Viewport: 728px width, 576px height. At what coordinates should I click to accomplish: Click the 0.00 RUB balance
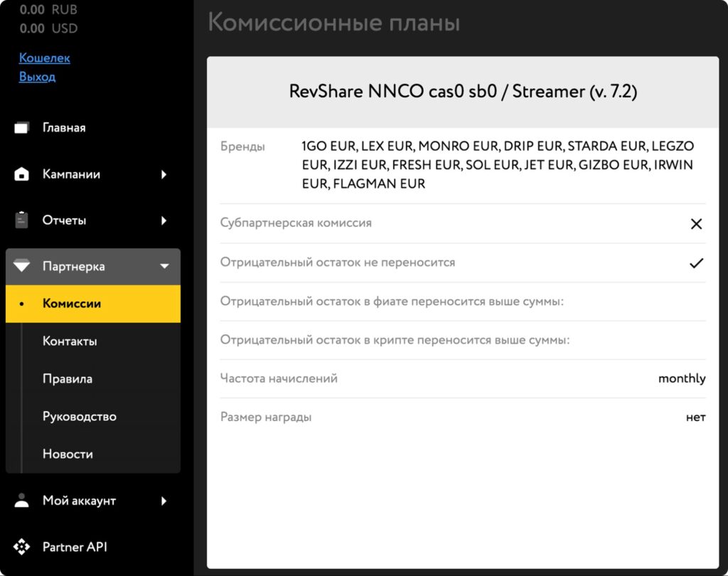pyautogui.click(x=48, y=10)
